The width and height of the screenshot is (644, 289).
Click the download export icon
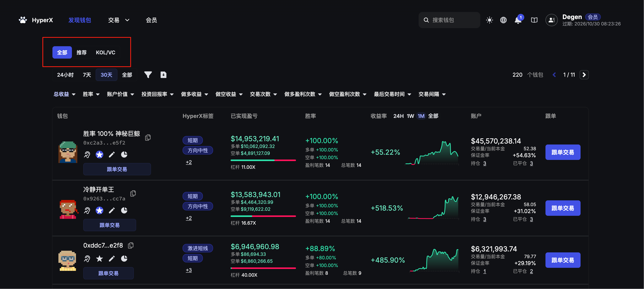coord(163,75)
